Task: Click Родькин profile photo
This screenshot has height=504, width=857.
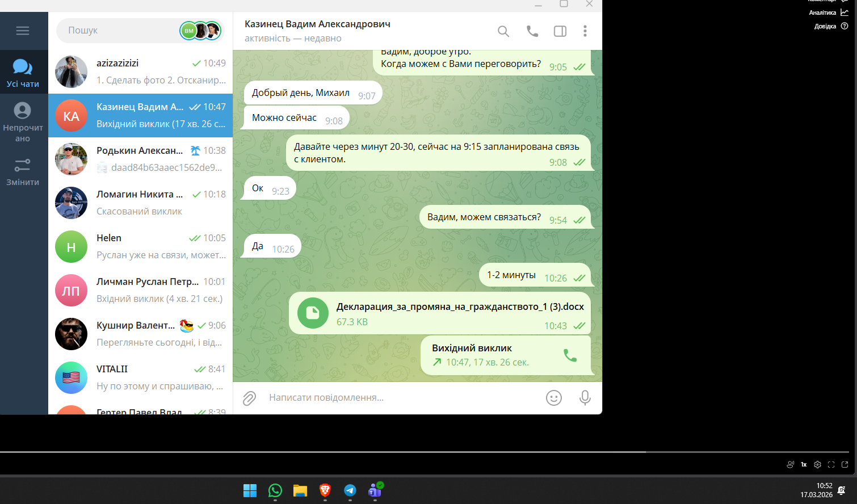Action: click(71, 159)
